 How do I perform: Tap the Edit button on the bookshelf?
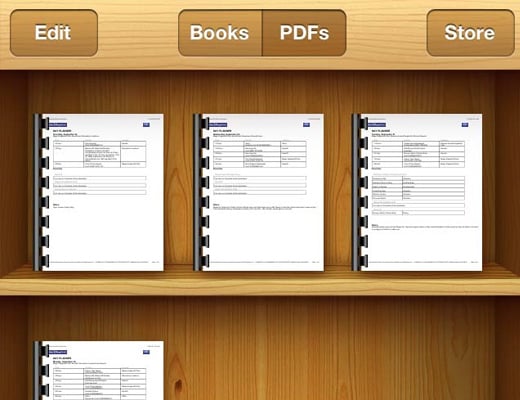click(54, 33)
